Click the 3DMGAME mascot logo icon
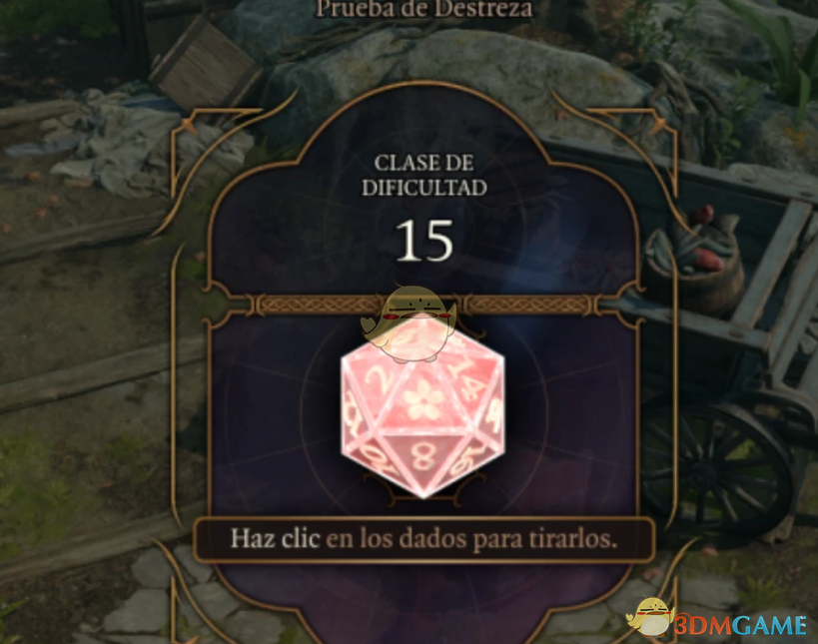 (x=650, y=617)
